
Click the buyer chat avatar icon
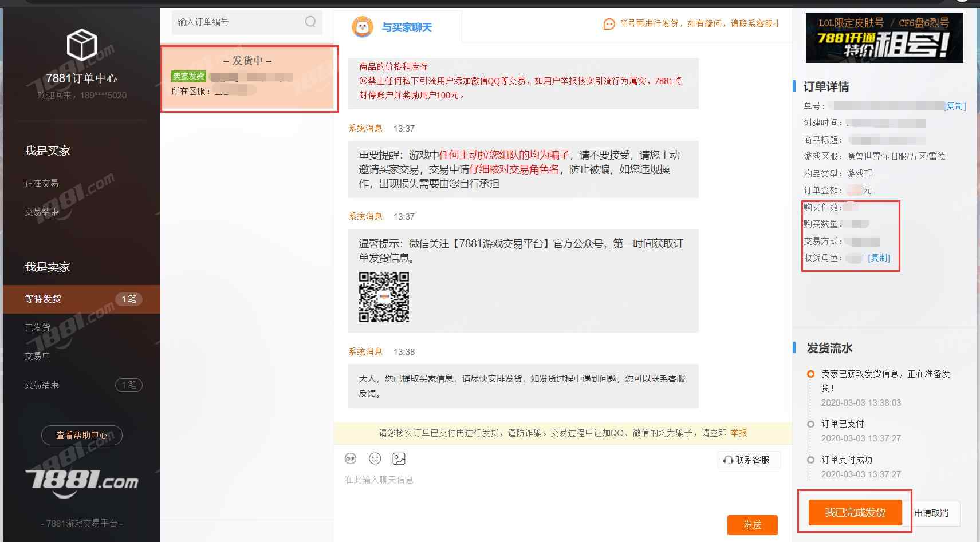pos(362,27)
